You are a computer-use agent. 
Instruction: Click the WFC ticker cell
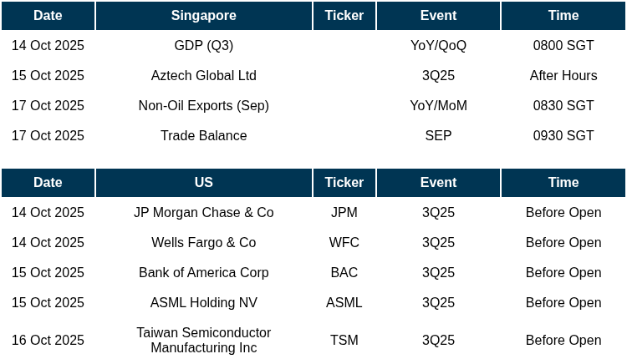click(344, 242)
